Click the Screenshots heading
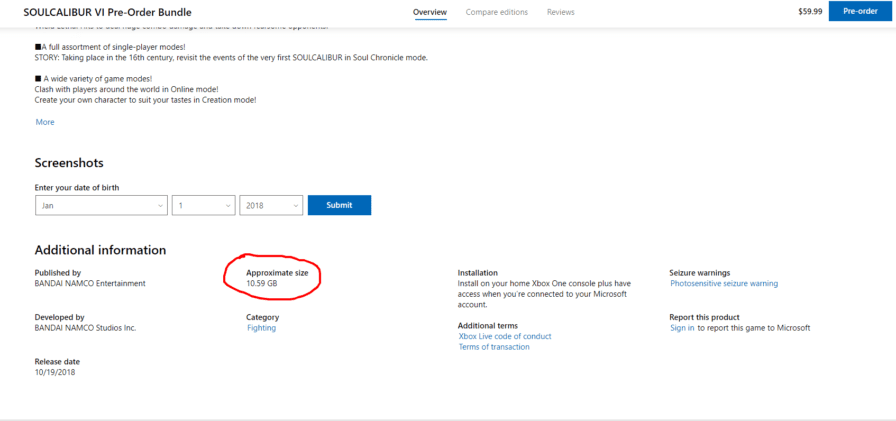The image size is (896, 421). [x=69, y=163]
